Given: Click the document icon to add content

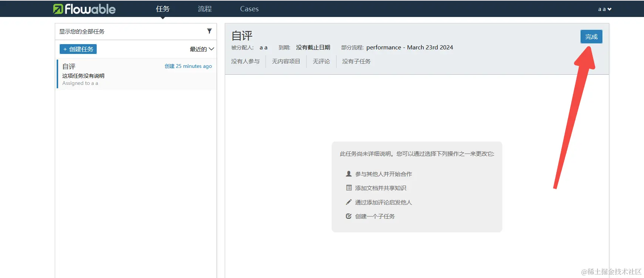Looking at the screenshot, I should point(349,188).
